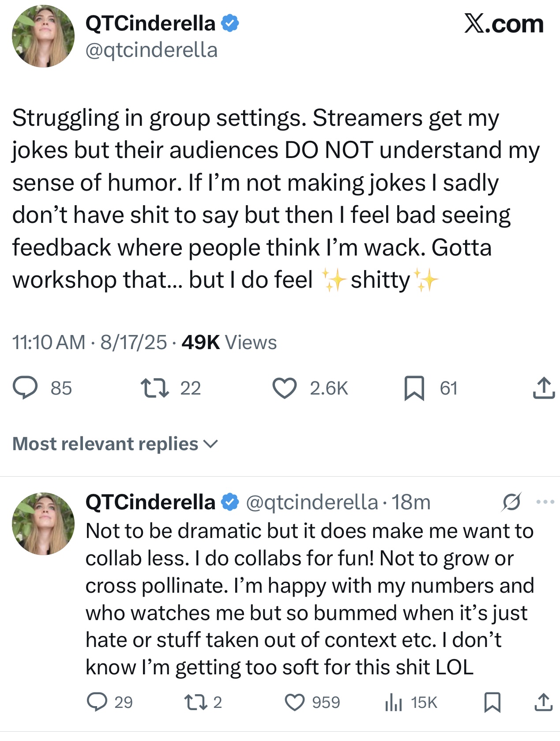Share the follow-up reply
The width and height of the screenshot is (560, 741).
point(543,702)
